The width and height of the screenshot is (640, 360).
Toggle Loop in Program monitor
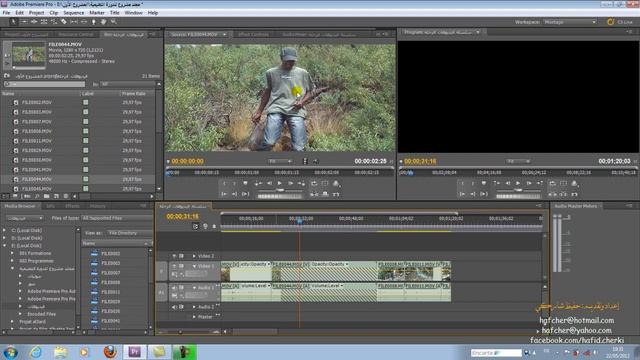pyautogui.click(x=552, y=184)
